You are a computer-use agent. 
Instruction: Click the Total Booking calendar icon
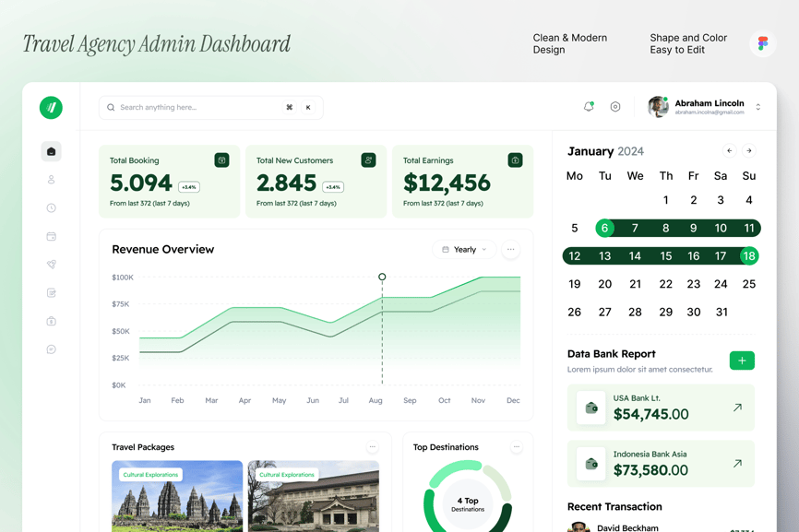click(221, 160)
